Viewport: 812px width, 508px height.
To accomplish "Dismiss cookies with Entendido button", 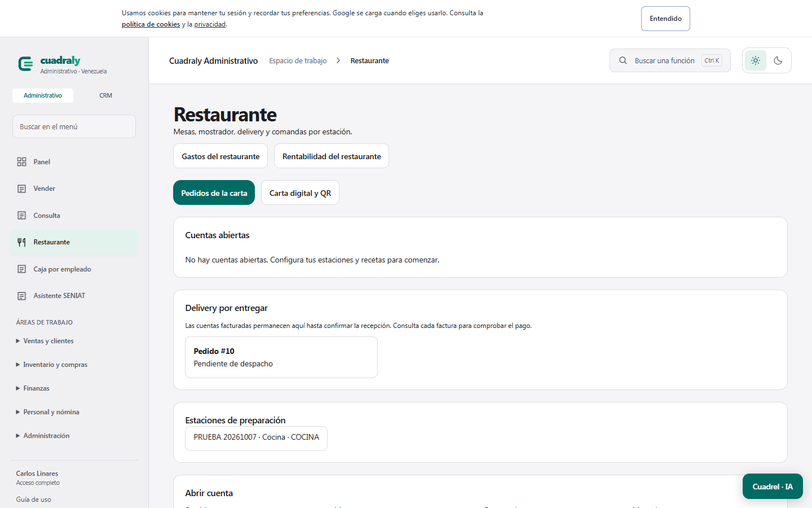I will pos(665,19).
